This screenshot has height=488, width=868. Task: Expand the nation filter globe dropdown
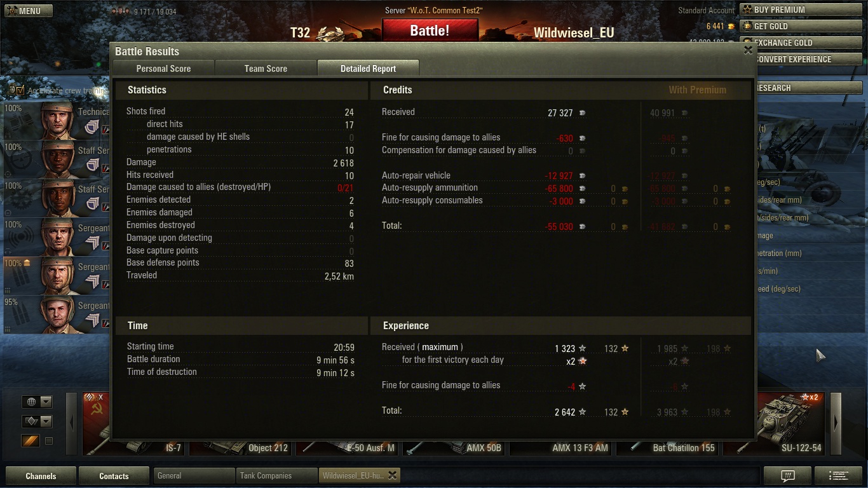(37, 402)
